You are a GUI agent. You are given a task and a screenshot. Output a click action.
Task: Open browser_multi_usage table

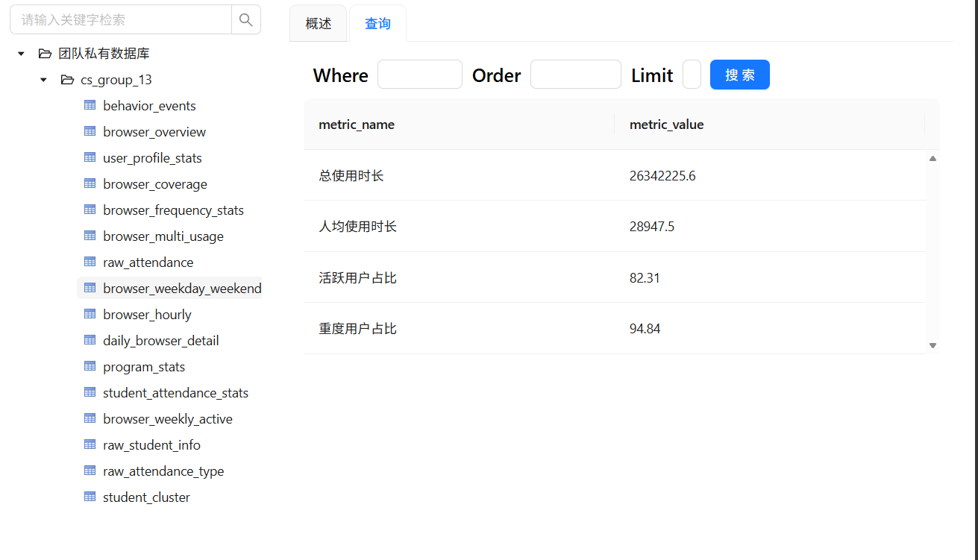pyautogui.click(x=163, y=236)
